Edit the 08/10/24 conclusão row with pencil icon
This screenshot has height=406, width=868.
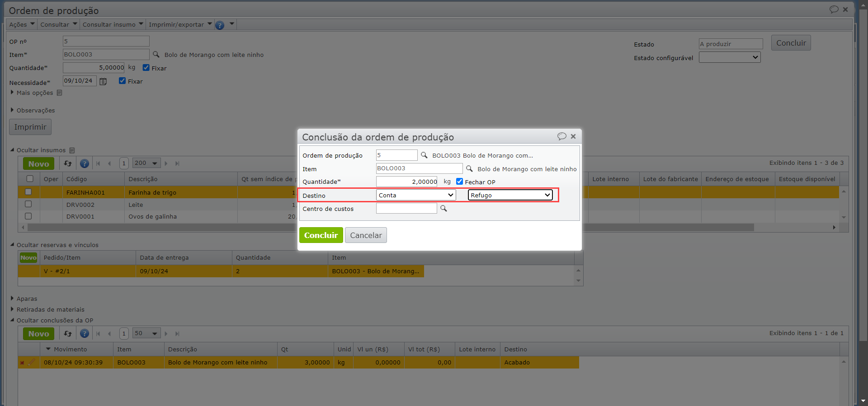point(31,362)
